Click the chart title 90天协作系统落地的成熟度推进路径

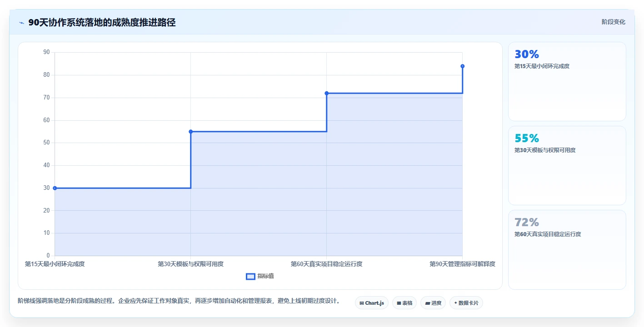102,23
